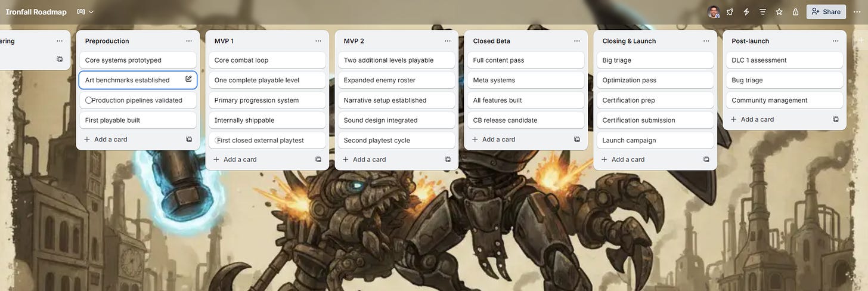Screen dimensions: 868x291
Task: Mark Production pipelines validated as complete
Action: pos(88,100)
